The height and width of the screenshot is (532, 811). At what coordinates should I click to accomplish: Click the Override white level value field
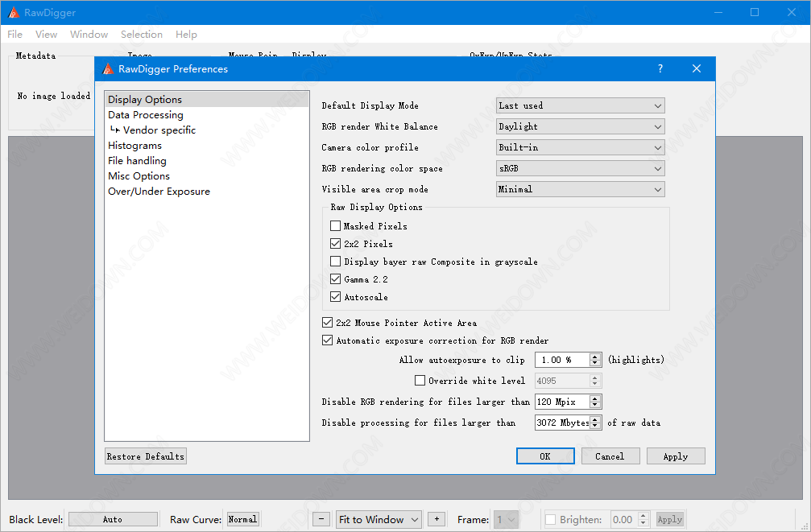[562, 381]
